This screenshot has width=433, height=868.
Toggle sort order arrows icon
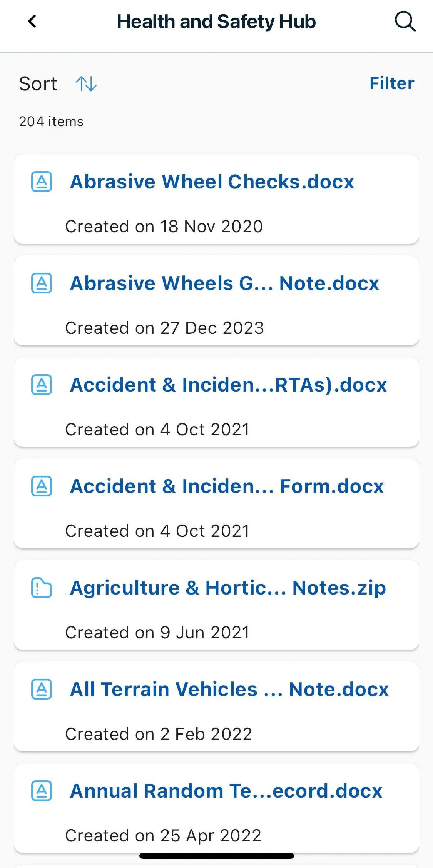86,83
